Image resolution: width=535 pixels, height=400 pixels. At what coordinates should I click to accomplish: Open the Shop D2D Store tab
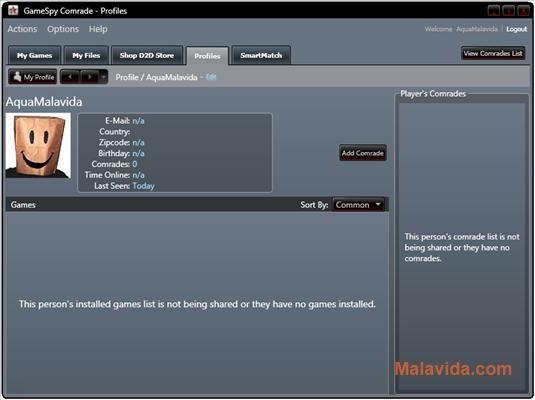(147, 55)
